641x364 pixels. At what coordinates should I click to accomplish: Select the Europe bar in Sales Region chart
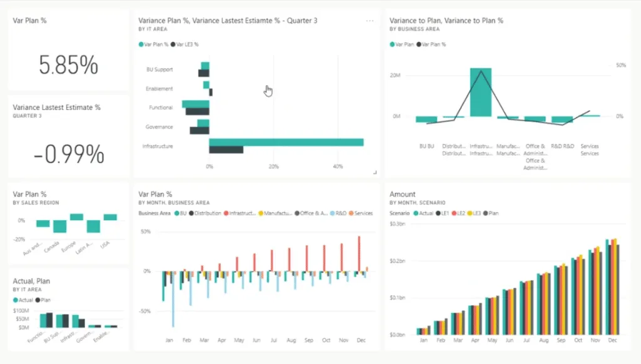click(76, 217)
